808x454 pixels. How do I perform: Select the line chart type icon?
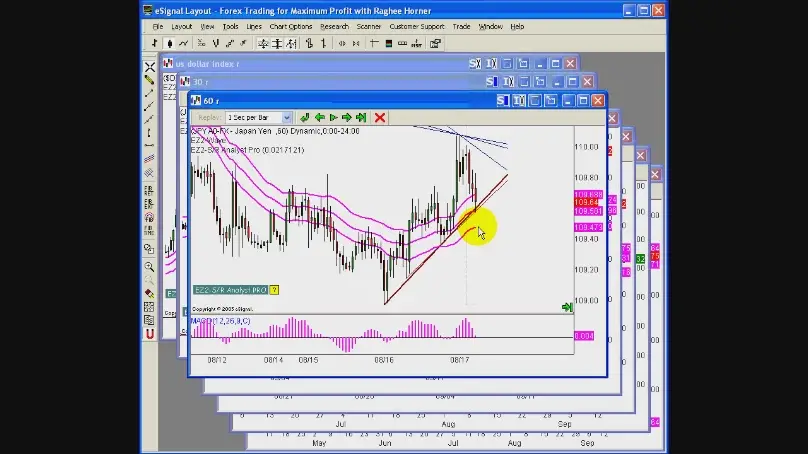click(183, 44)
